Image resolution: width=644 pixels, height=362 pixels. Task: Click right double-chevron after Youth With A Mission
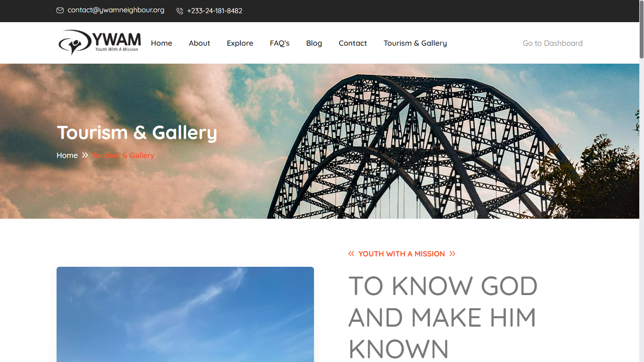pyautogui.click(x=452, y=254)
